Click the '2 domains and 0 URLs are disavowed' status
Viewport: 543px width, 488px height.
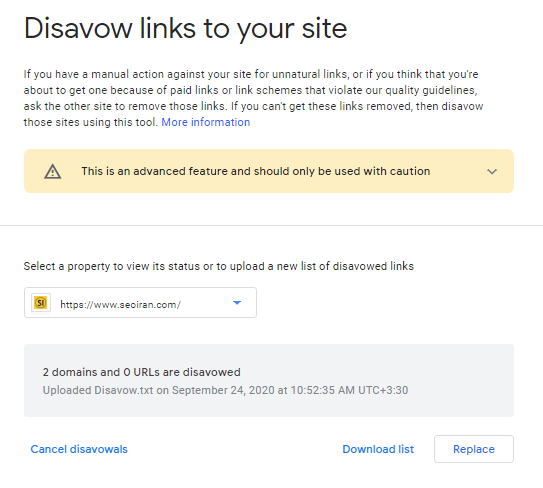pos(142,372)
